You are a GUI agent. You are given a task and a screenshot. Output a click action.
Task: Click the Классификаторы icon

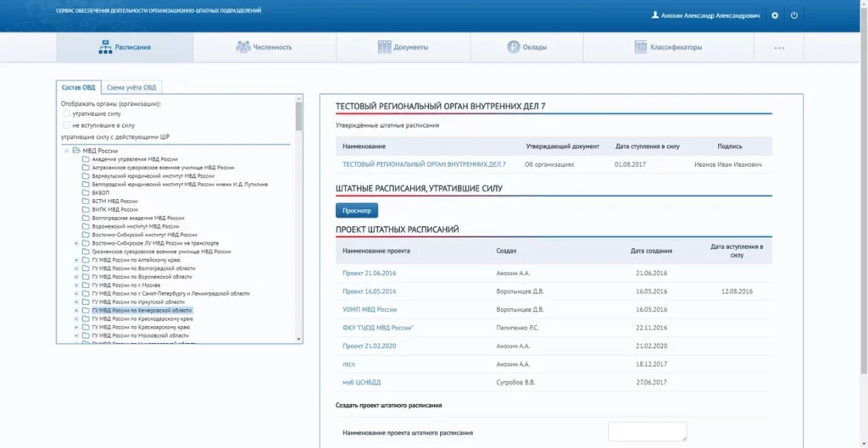tap(641, 47)
